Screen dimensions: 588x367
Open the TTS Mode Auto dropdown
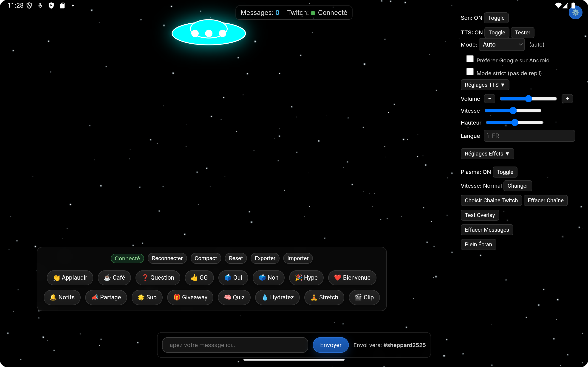pos(501,45)
